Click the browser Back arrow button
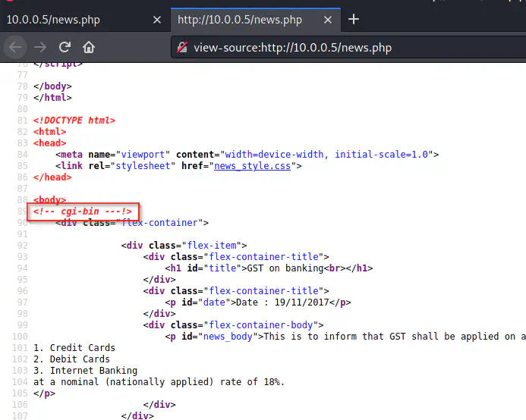The height and width of the screenshot is (420, 526). (15, 47)
